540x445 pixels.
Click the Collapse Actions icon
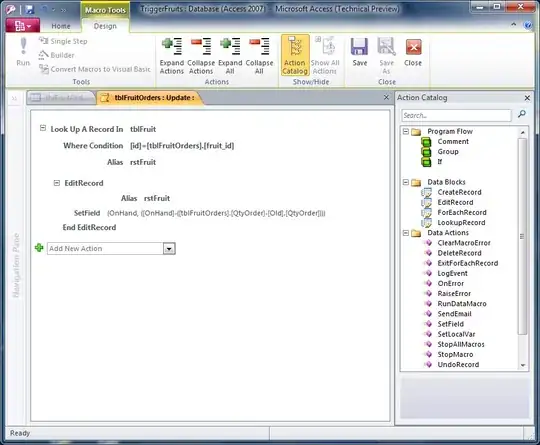(201, 46)
